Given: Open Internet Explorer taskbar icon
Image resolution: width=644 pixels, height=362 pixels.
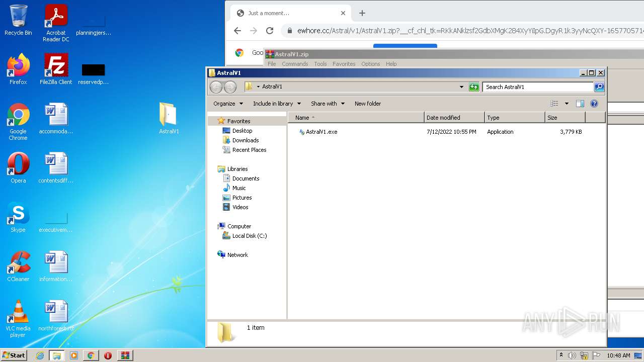Looking at the screenshot, I should click(40, 355).
